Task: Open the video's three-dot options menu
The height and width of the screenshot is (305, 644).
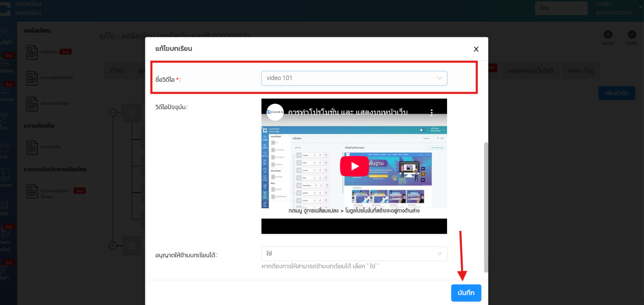Action: coord(431,112)
